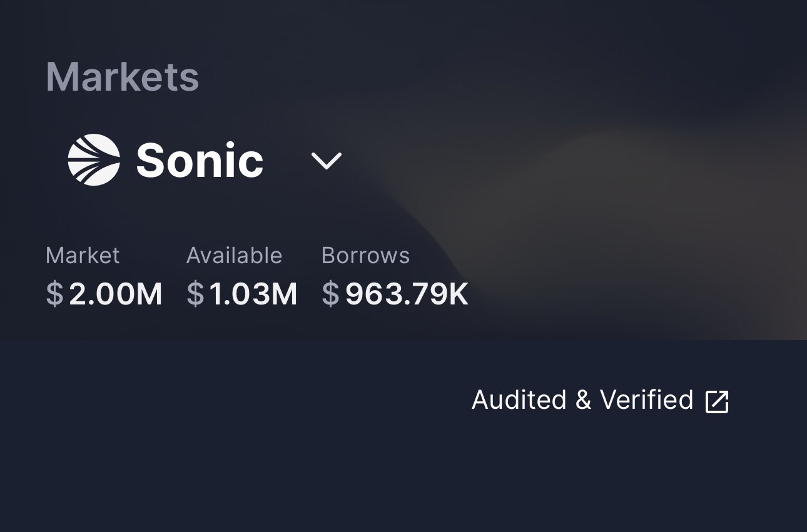This screenshot has width=807, height=532.
Task: Click the 1.03M available value
Action: click(253, 294)
